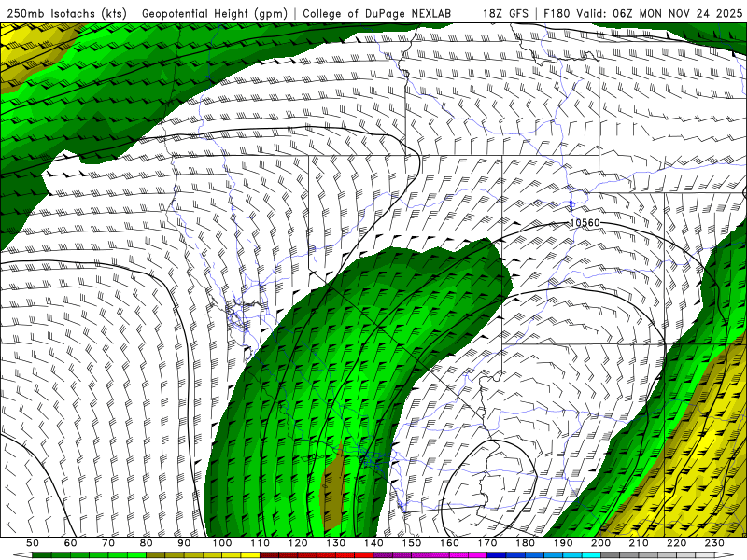747x560 pixels.
Task: Click the '70' color scale label
Action: [x=108, y=543]
